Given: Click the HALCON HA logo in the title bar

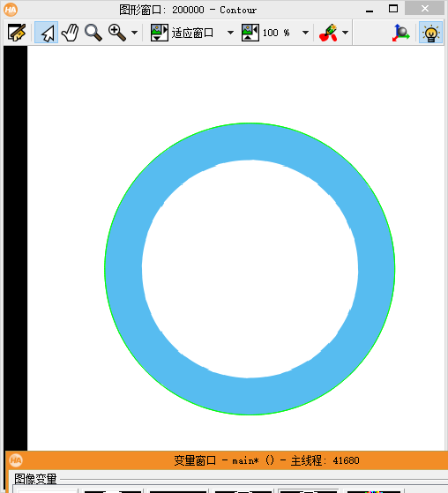Looking at the screenshot, I should click(x=11, y=10).
